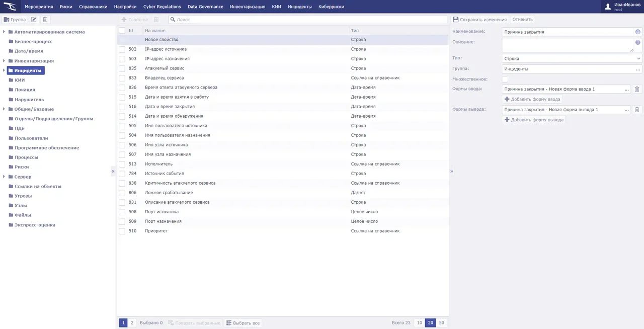
Task: Click Добавить форму ввода button
Action: point(532,99)
